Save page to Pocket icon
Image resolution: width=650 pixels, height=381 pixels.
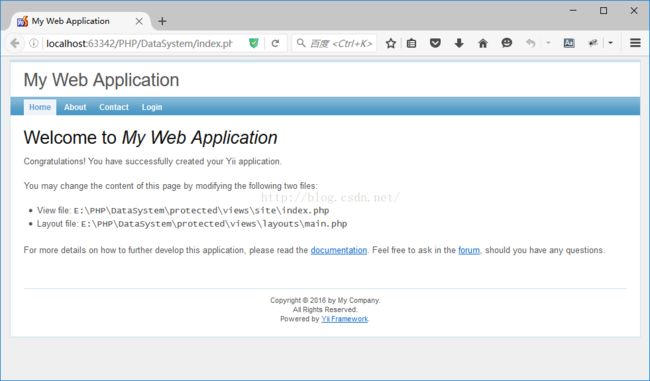[x=435, y=43]
